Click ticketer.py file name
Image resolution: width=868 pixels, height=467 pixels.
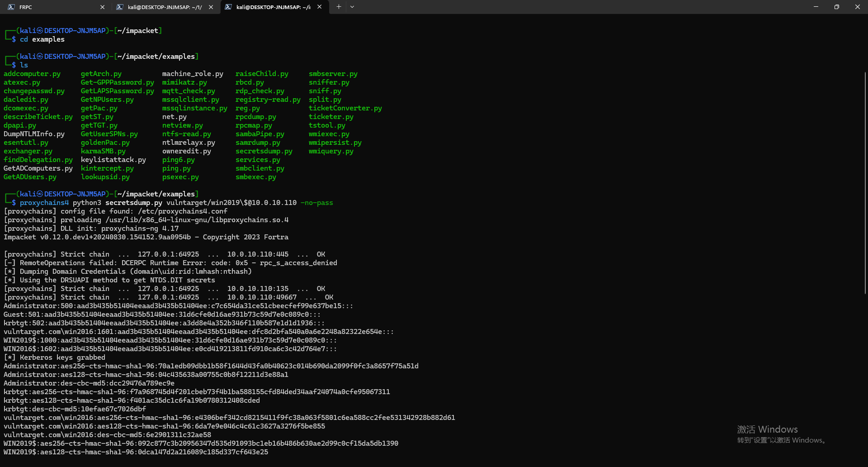pyautogui.click(x=331, y=117)
